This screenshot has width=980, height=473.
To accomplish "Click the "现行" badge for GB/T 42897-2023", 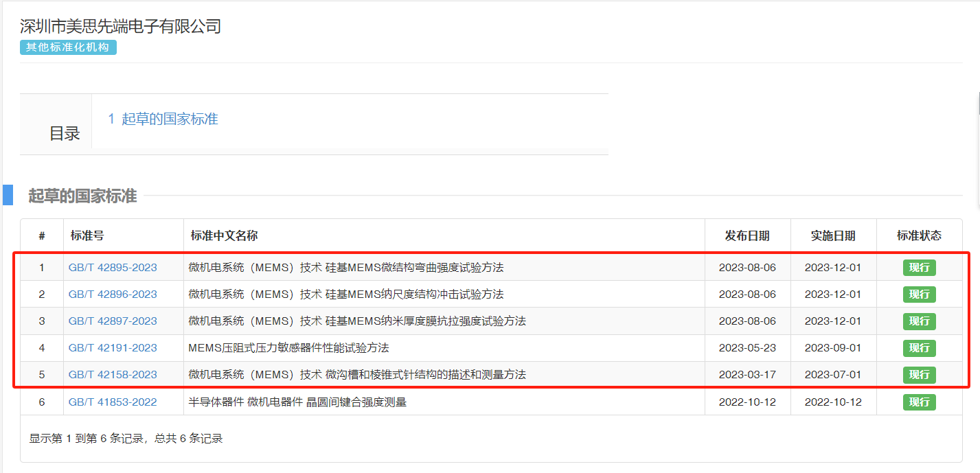I will [919, 321].
